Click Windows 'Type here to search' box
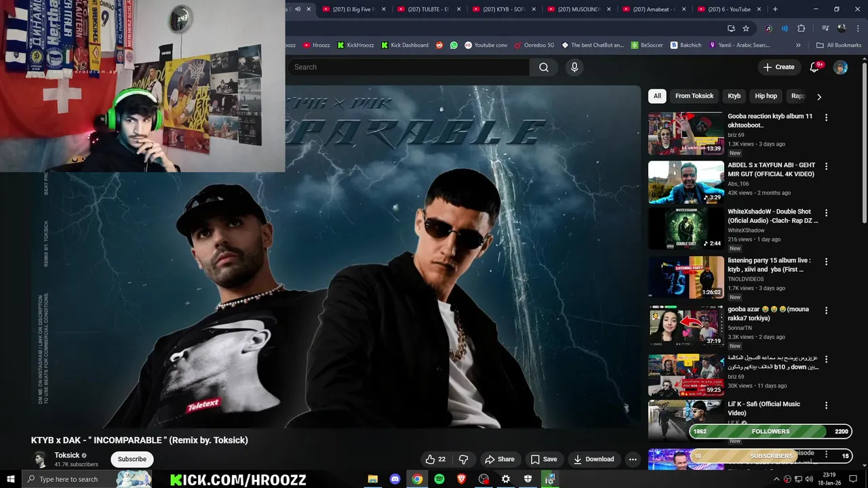 coord(86,479)
